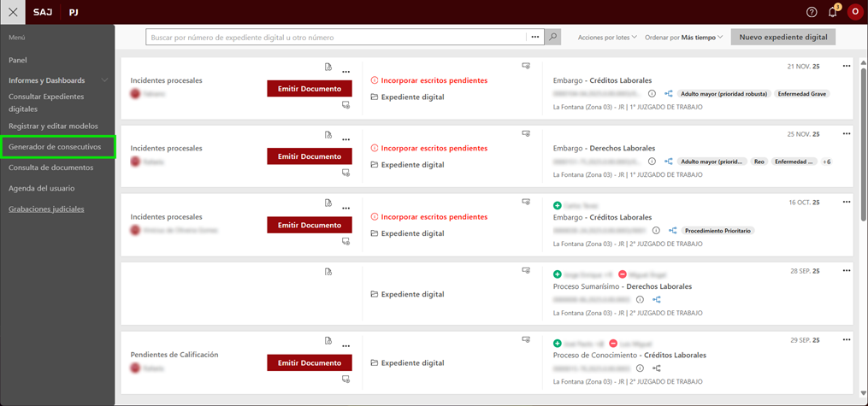Select 'Generador de consecutivos' in the menu
868x406 pixels.
tap(55, 147)
